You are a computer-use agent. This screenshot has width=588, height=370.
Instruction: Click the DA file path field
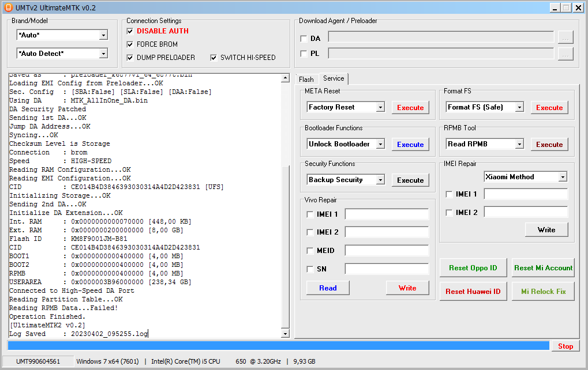coord(441,37)
